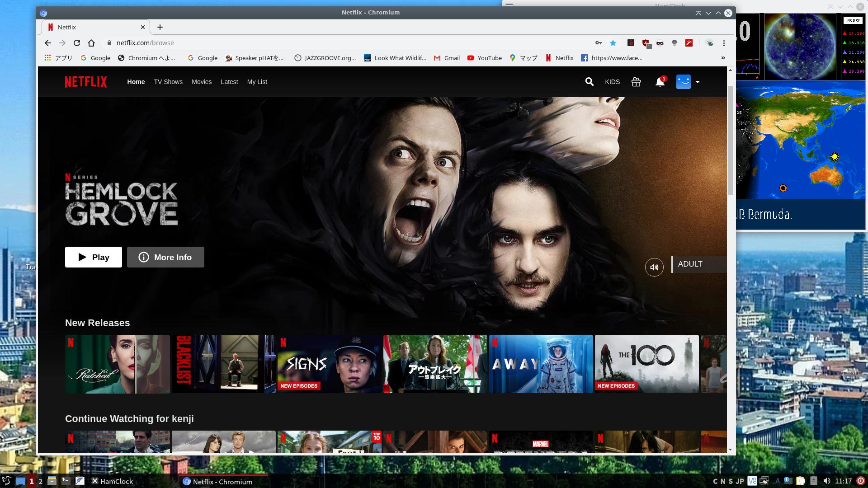Open the gift box promotions icon

[636, 82]
